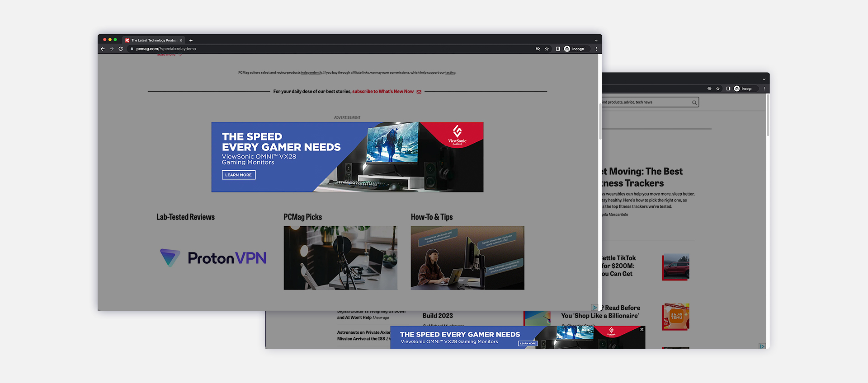Expand tab search chevron in front window

pyautogui.click(x=596, y=40)
